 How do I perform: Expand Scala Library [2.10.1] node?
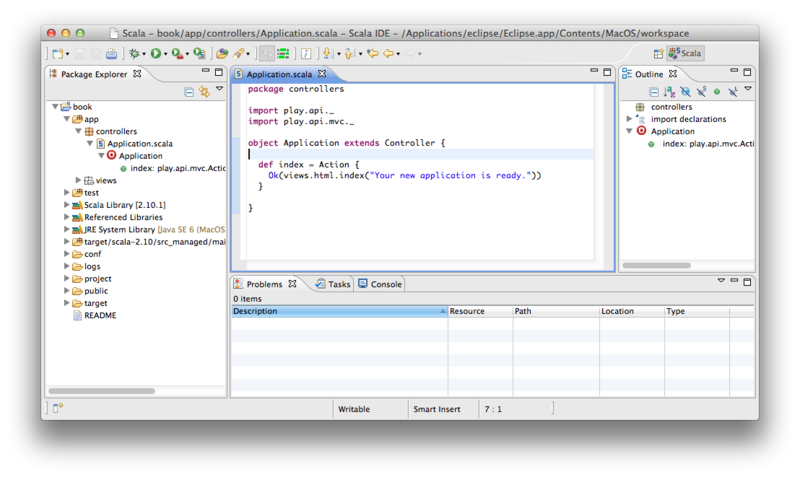pos(67,205)
